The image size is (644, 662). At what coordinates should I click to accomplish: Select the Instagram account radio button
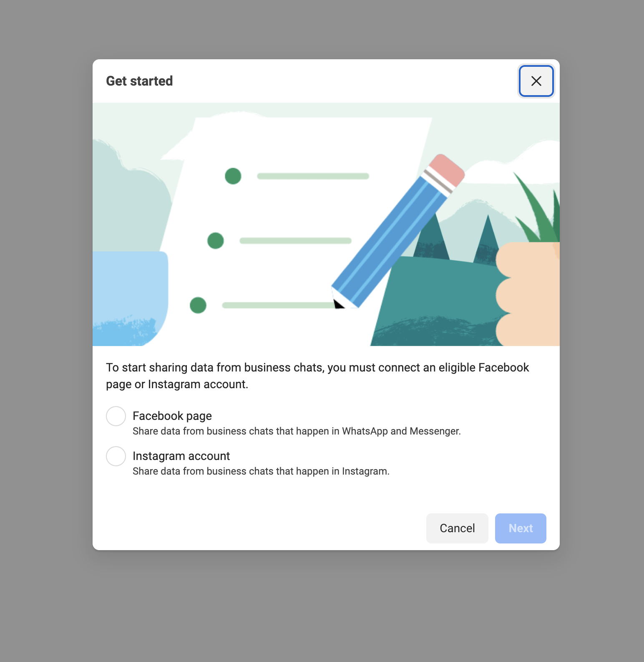[x=116, y=456]
